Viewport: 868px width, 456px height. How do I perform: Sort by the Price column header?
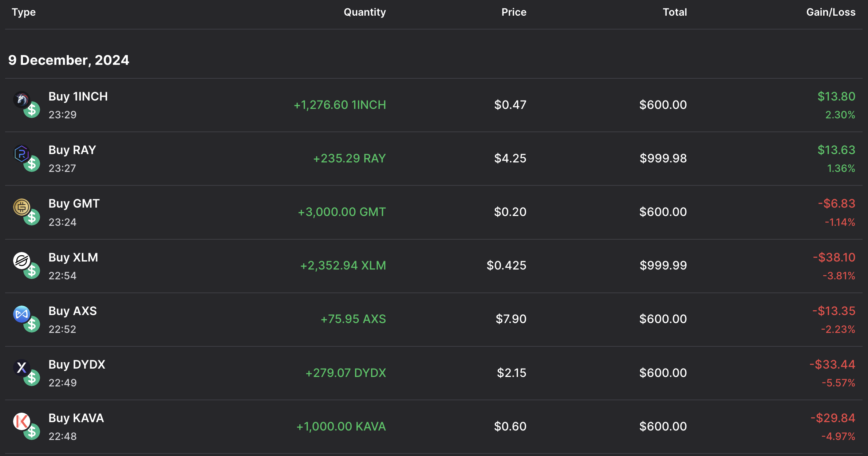click(x=513, y=12)
